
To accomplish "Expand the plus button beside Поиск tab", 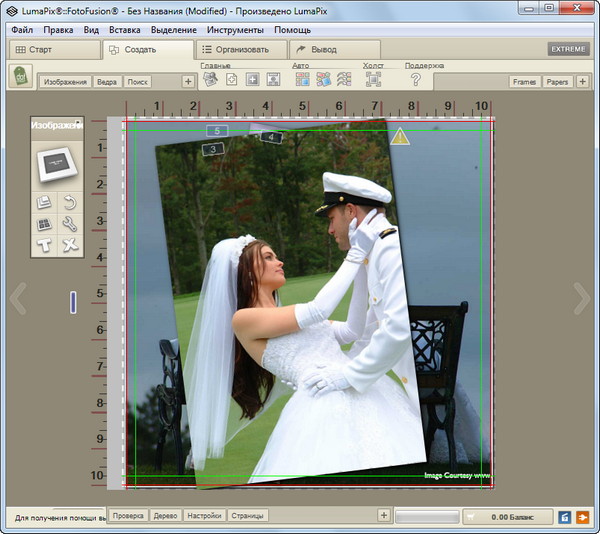I will click(x=188, y=82).
